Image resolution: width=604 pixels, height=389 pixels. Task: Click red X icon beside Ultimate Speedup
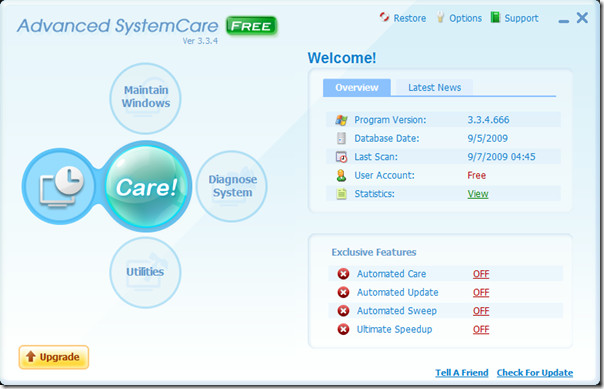[343, 329]
